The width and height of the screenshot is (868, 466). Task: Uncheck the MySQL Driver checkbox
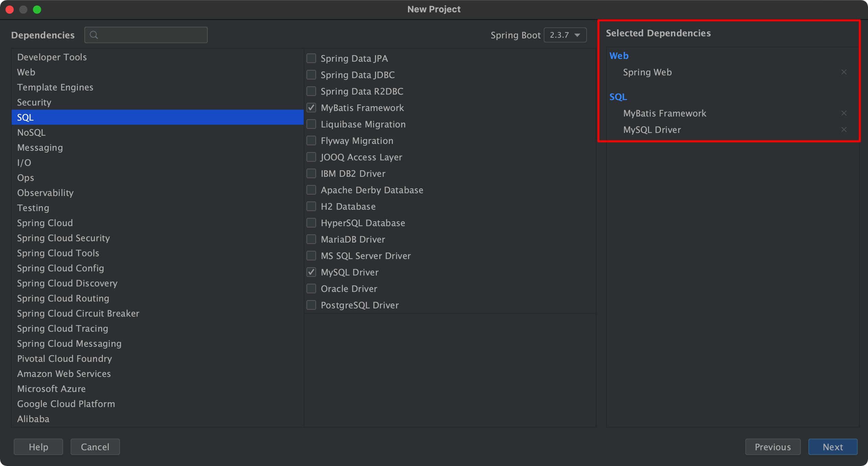click(311, 272)
